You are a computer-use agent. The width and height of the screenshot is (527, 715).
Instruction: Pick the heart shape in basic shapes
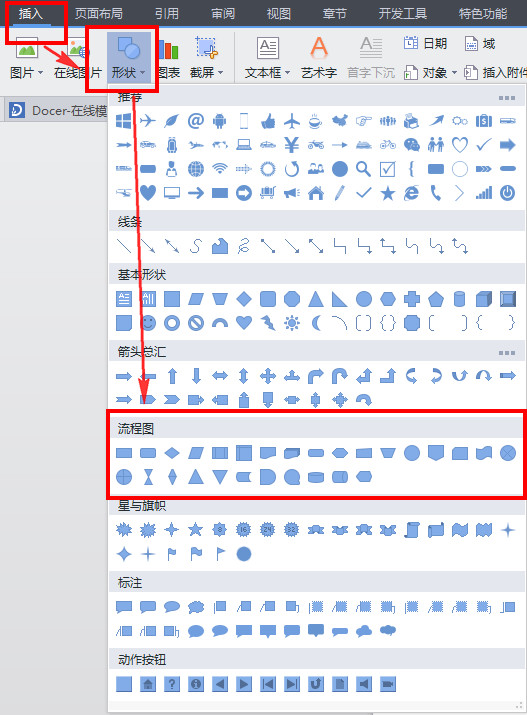point(244,323)
